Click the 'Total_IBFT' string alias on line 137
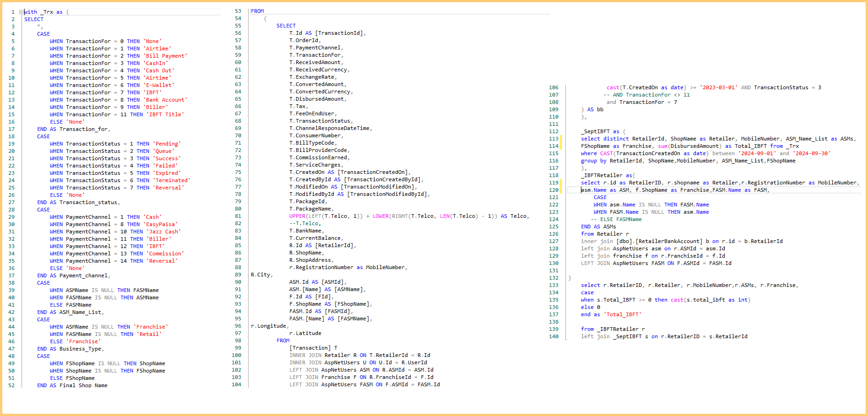 [622, 314]
